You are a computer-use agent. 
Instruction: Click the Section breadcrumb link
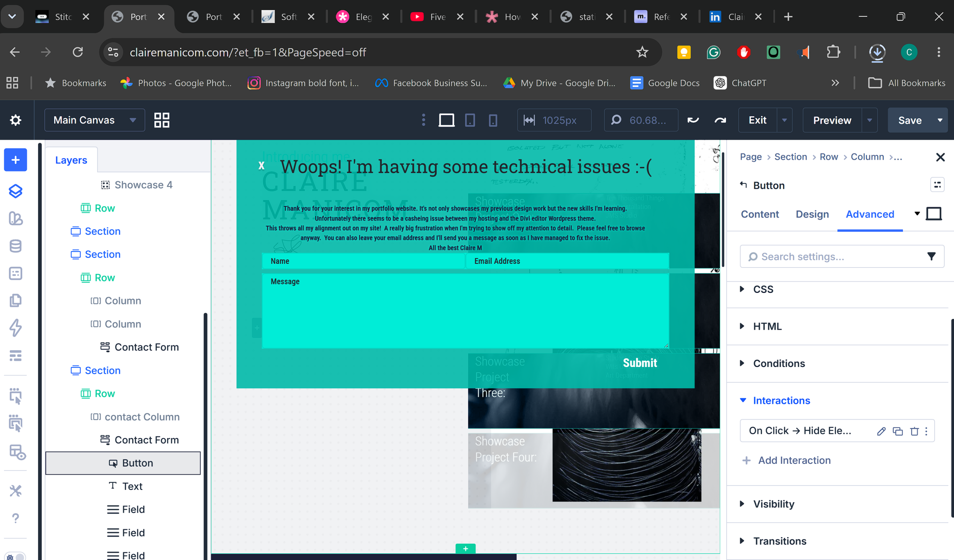coord(790,157)
